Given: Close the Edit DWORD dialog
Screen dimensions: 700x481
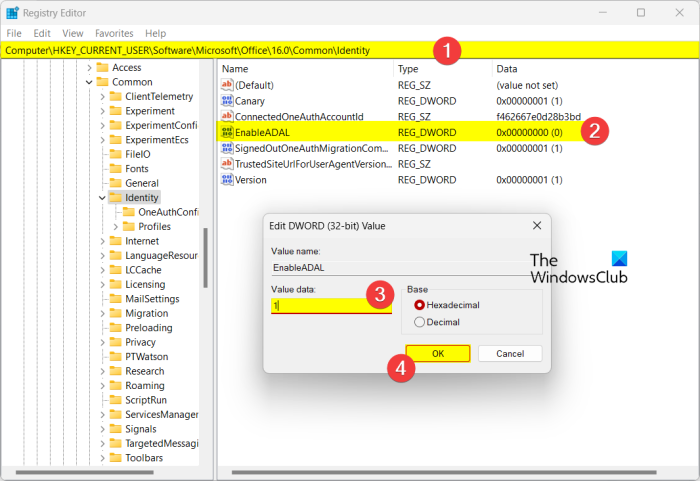Looking at the screenshot, I should click(x=537, y=226).
